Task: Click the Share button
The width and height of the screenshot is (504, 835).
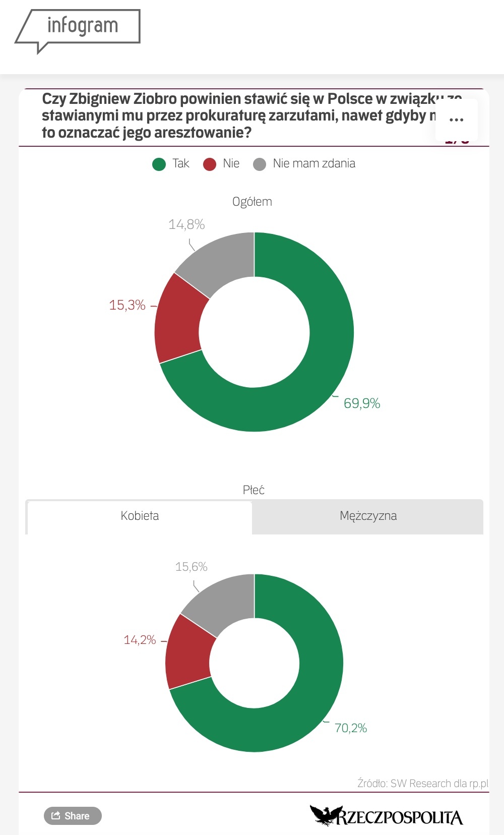Action: pyautogui.click(x=73, y=816)
